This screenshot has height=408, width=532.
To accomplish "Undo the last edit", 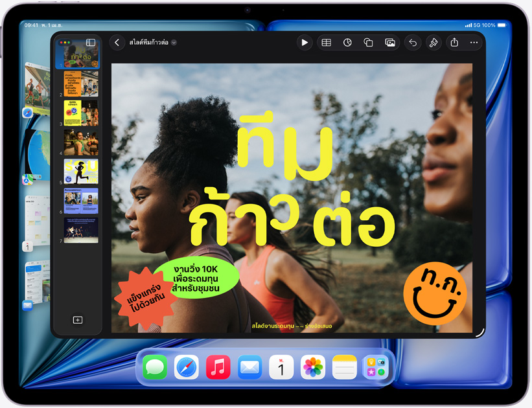I will pos(413,42).
